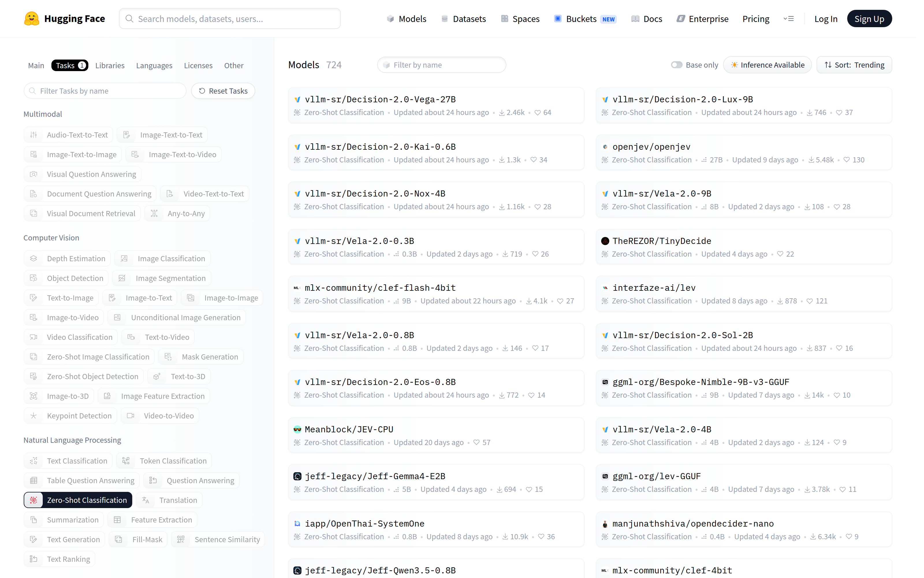Toggle the Text Classification task filter
This screenshot has width=924, height=578.
coord(68,461)
